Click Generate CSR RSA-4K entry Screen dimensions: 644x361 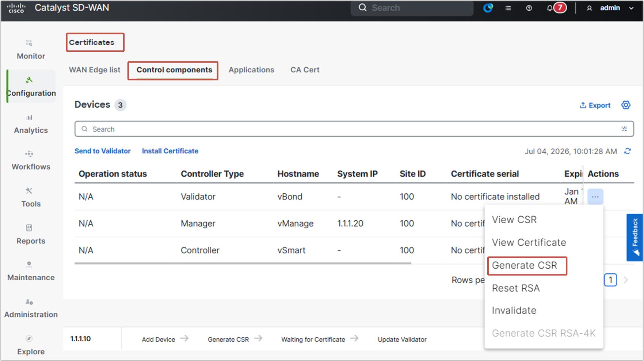coord(544,333)
